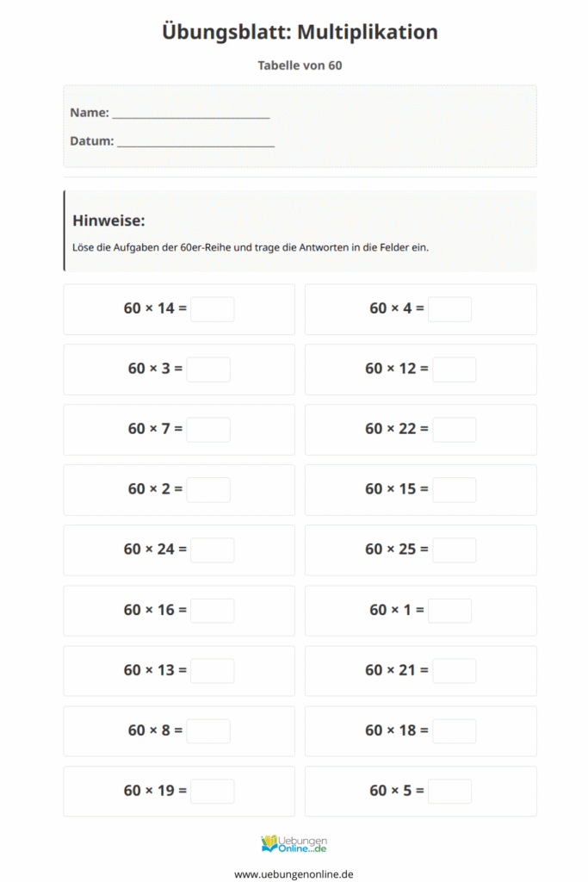Select the answer field for 60 × 21

[454, 670]
